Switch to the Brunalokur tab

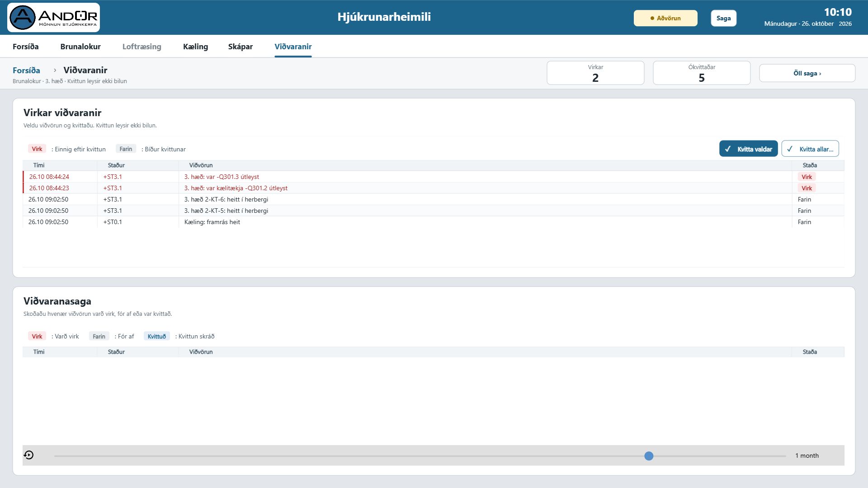(80, 47)
